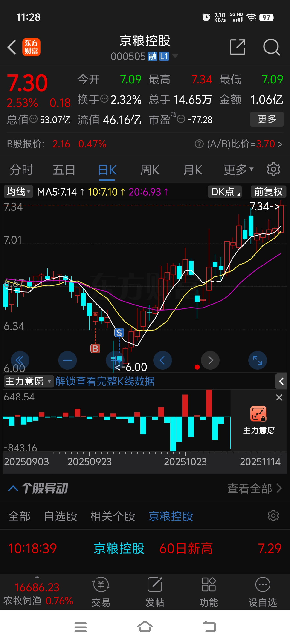Switch to the 五日 tab
This screenshot has width=290, height=644.
point(64,170)
